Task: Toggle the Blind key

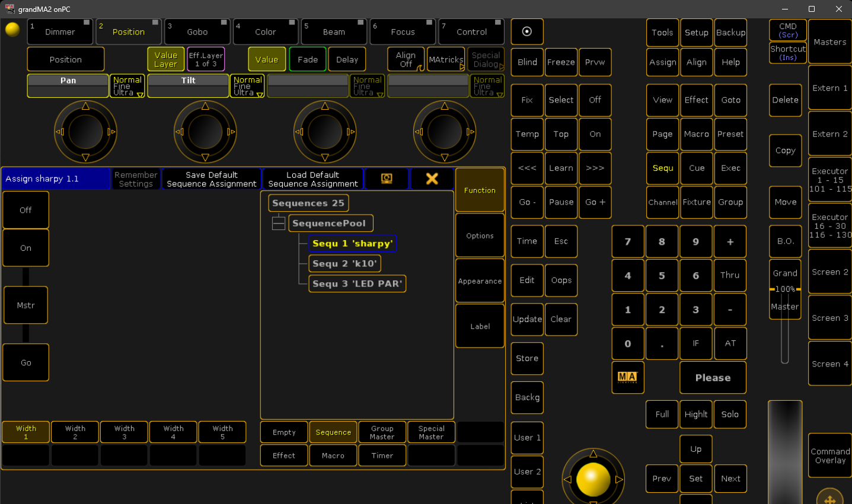Action: click(x=527, y=62)
